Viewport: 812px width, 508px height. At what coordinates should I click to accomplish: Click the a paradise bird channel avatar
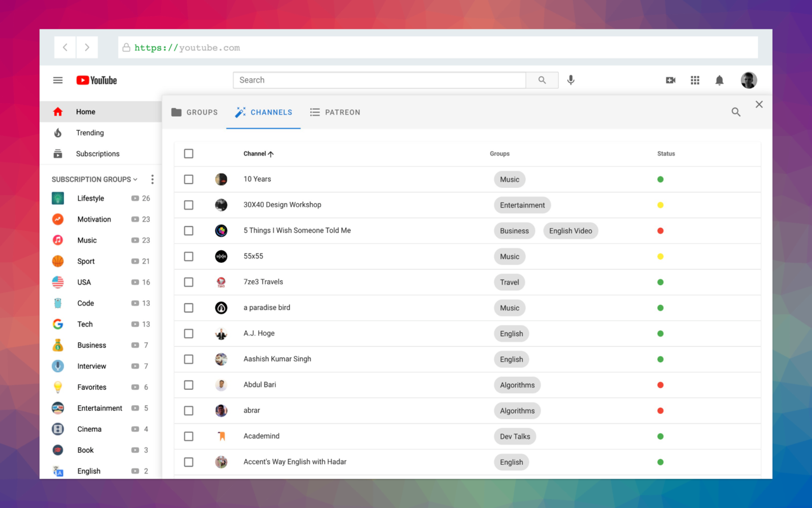click(221, 308)
